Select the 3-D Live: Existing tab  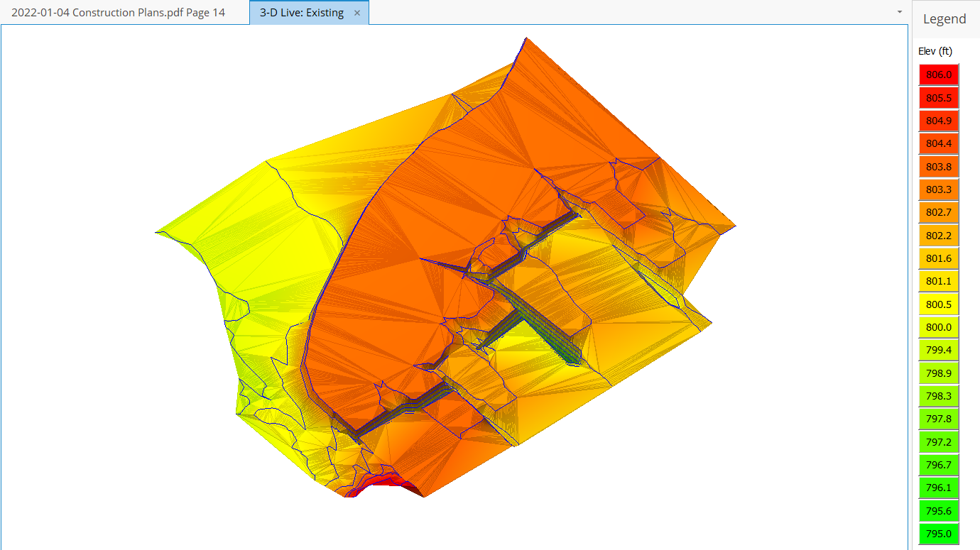[301, 13]
